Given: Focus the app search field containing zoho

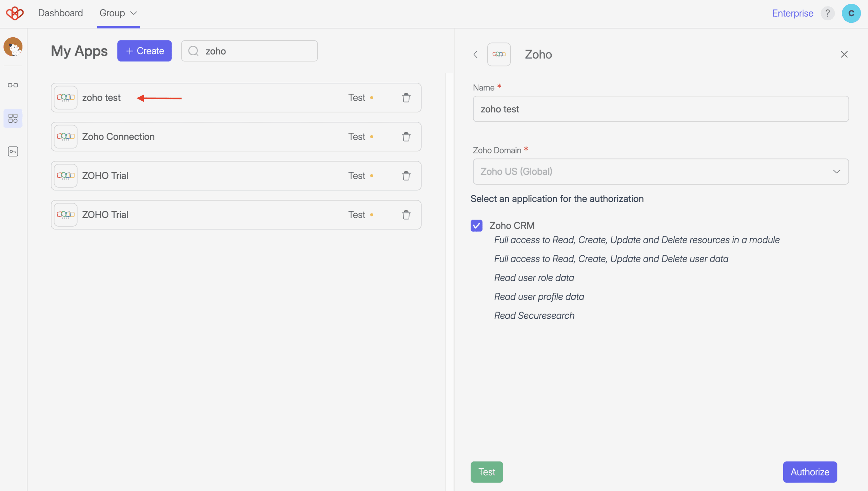Looking at the screenshot, I should (250, 51).
